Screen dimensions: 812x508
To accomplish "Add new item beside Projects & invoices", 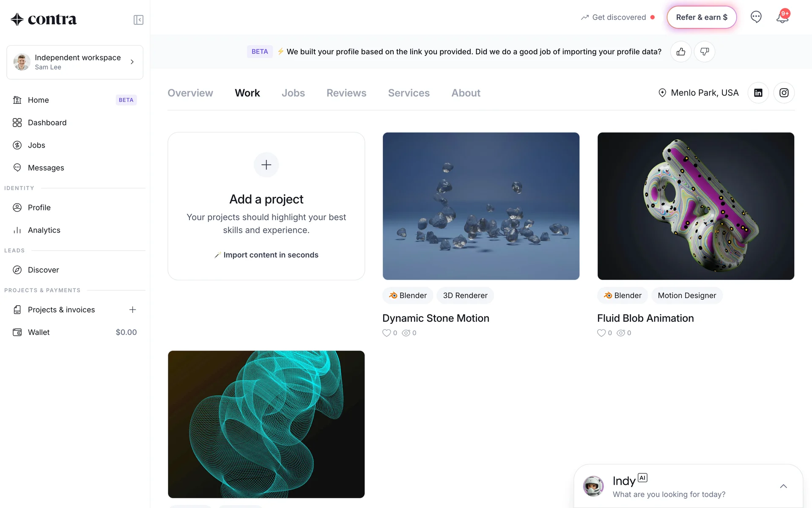I will [x=132, y=309].
